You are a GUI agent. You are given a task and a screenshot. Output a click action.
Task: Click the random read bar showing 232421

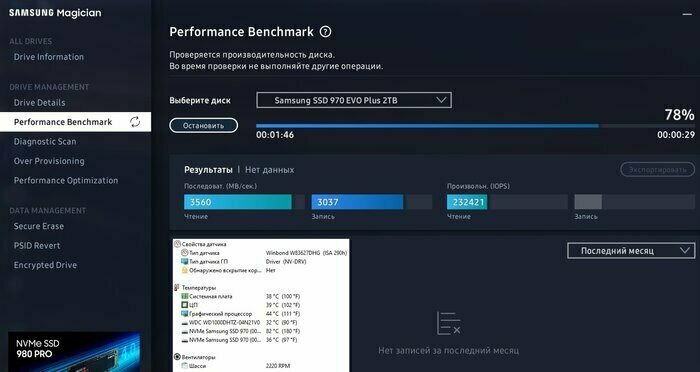[x=507, y=202]
